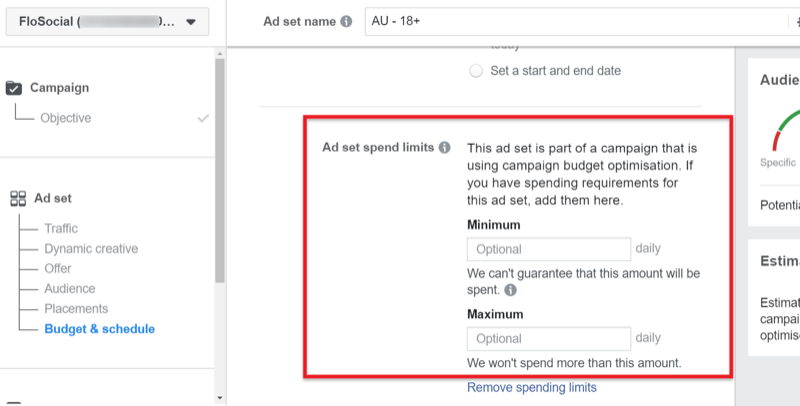Click the Remove spending limits link
Image resolution: width=800 pixels, height=406 pixels.
coord(532,388)
